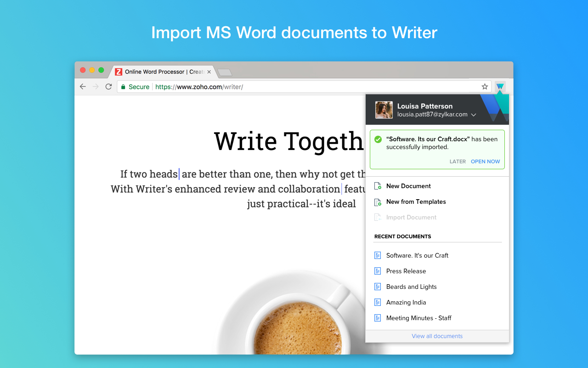The height and width of the screenshot is (368, 588).
Task: Reload the zoho.com page
Action: (x=108, y=86)
